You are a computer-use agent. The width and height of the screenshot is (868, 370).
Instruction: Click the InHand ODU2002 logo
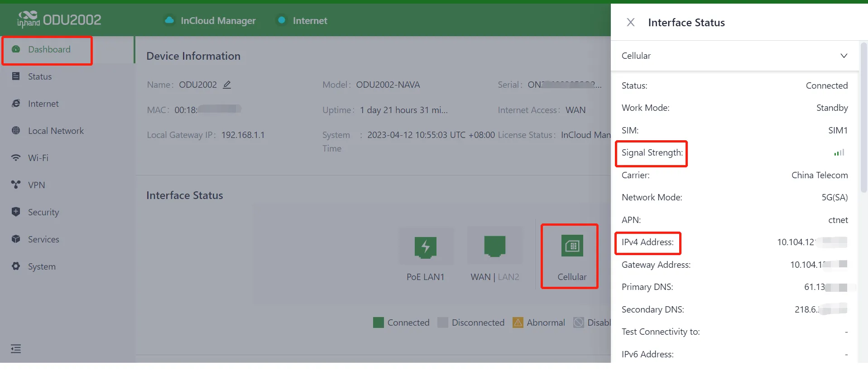pyautogui.click(x=59, y=19)
